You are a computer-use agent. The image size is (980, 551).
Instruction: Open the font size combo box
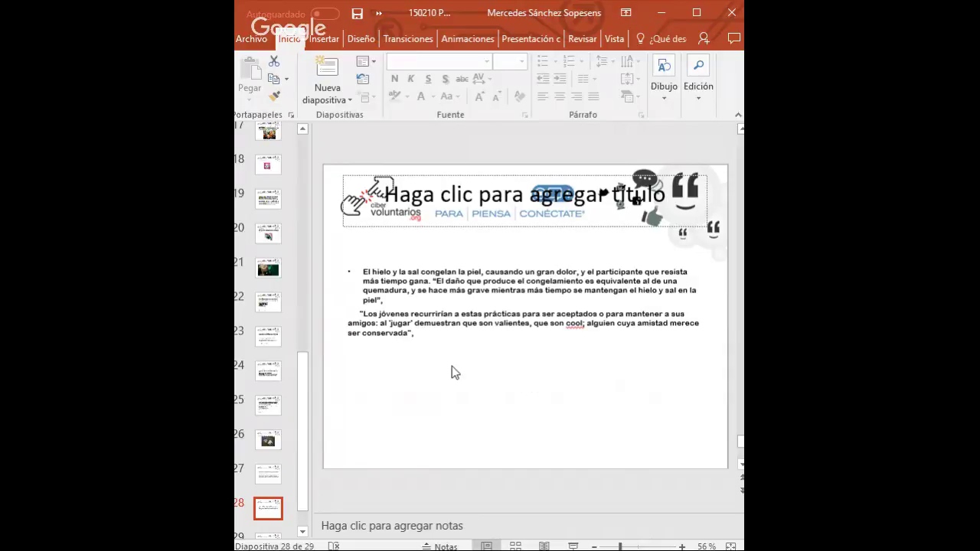[510, 61]
